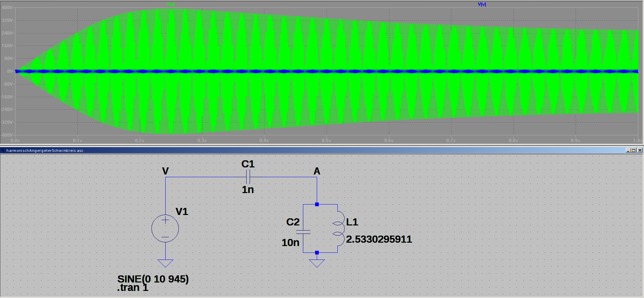Click the 1.0s time axis label
The width and height of the screenshot is (644, 298).
click(638, 140)
